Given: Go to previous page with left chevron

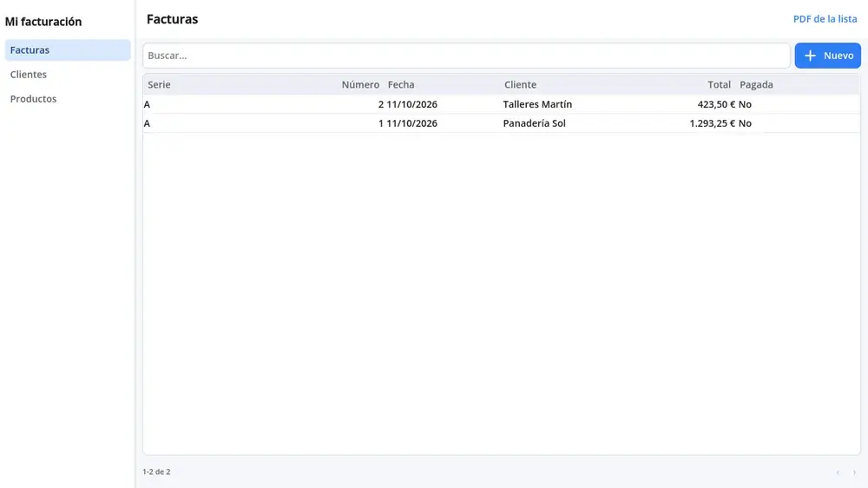Looking at the screenshot, I should [838, 472].
